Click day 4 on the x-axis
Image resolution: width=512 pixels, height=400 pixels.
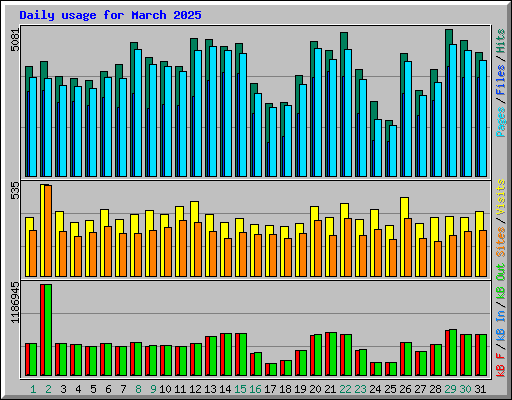coord(78,389)
